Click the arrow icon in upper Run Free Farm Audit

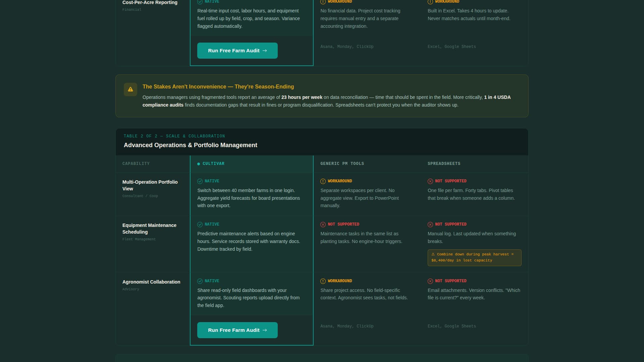[265, 51]
